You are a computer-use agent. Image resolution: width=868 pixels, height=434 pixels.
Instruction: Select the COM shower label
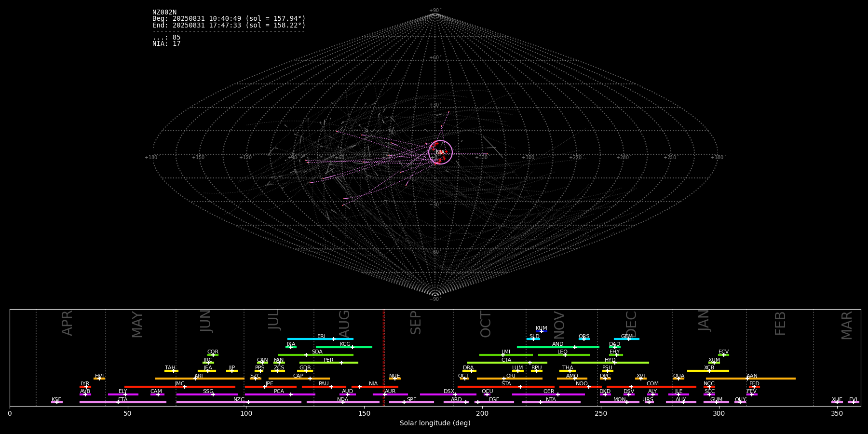[x=653, y=384]
